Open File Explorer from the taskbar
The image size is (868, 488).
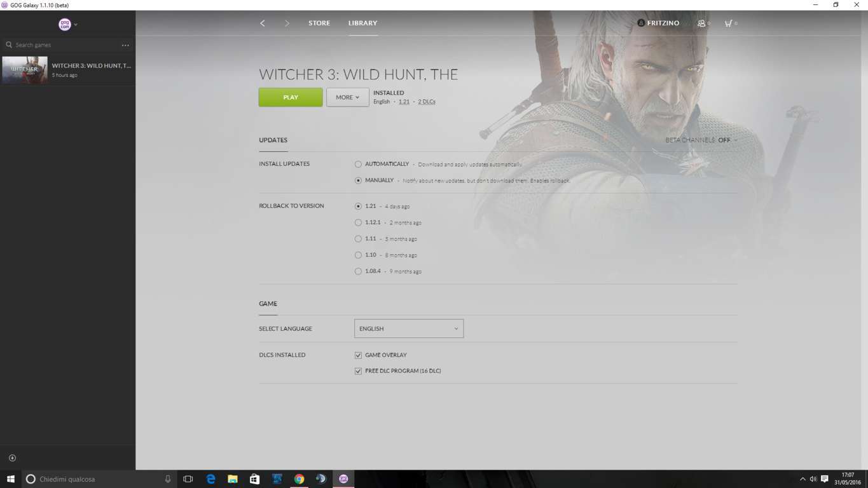click(x=233, y=479)
